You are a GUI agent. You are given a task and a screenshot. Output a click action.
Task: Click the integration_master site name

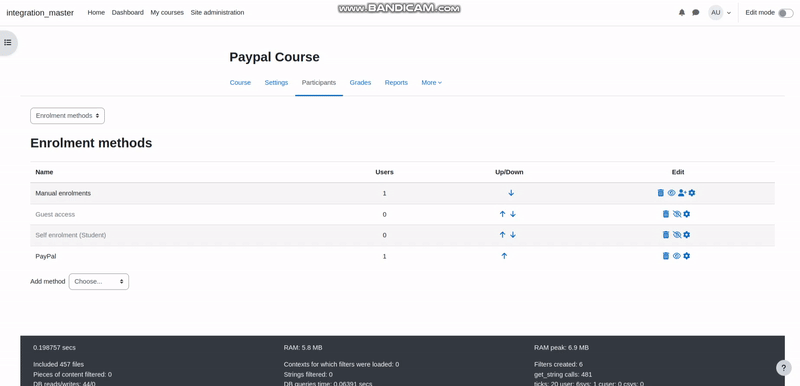(x=40, y=13)
